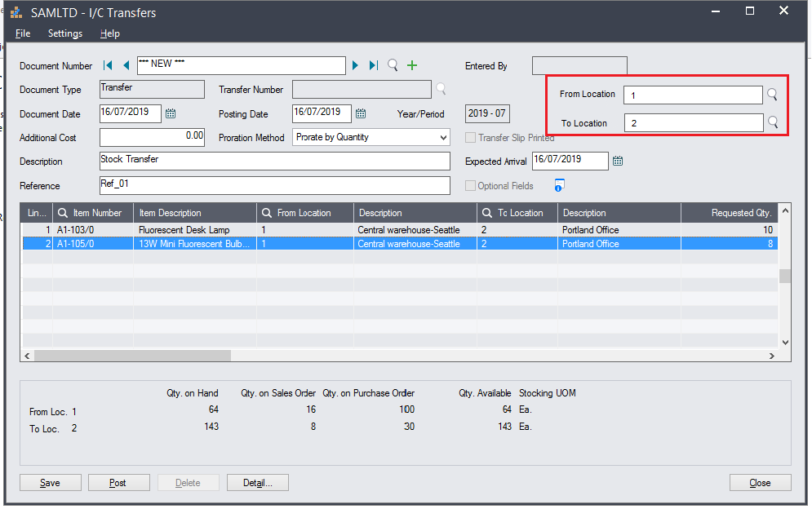The image size is (812, 509).
Task: Click the Document Number field
Action: (242, 65)
